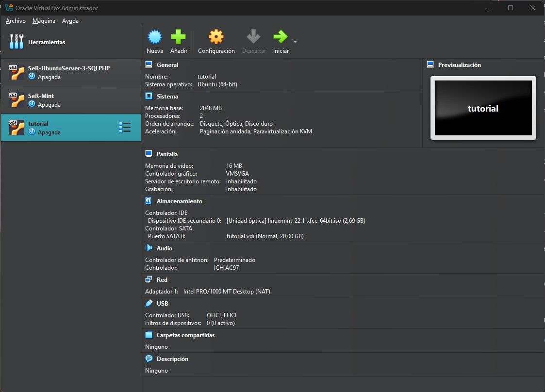Open the Red settings heading link
Image resolution: width=545 pixels, height=392 pixels.
pos(162,280)
